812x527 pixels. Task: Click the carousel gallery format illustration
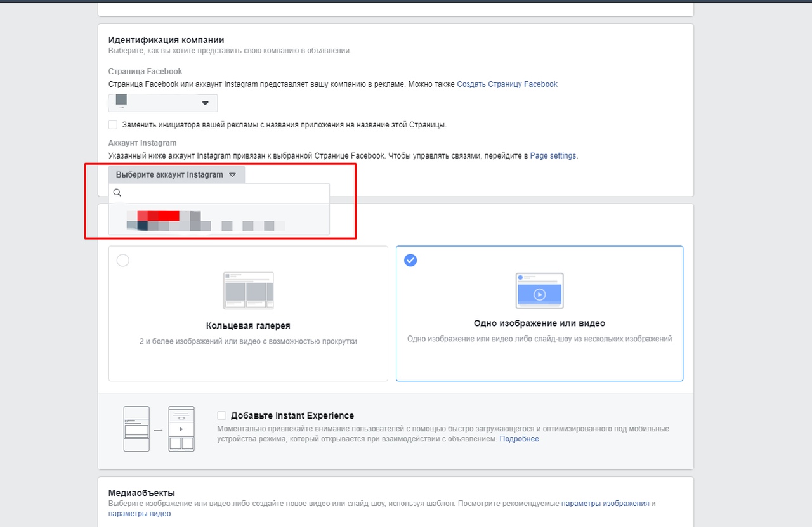(248, 290)
